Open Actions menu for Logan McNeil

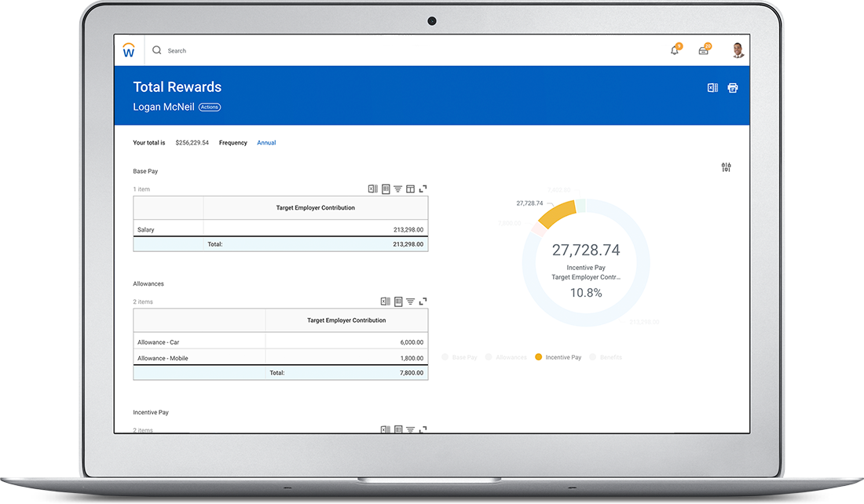(x=210, y=108)
